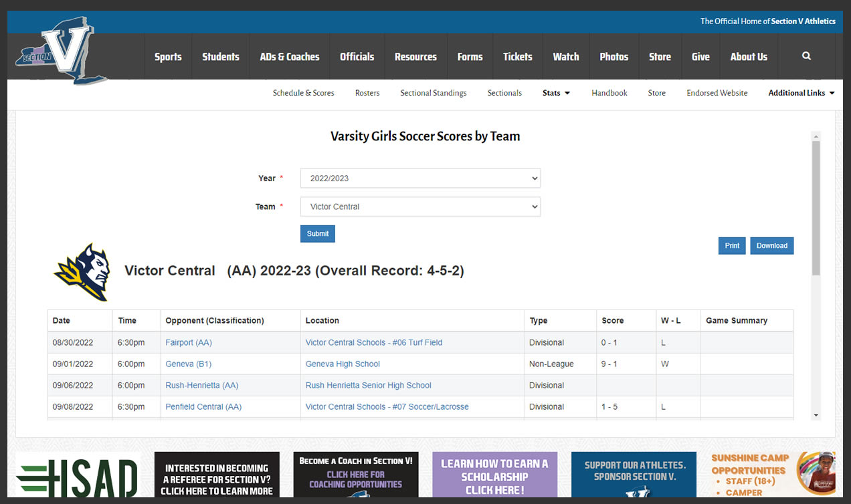
Task: Open the Year dropdown showing 2022/2023
Action: pyautogui.click(x=420, y=178)
